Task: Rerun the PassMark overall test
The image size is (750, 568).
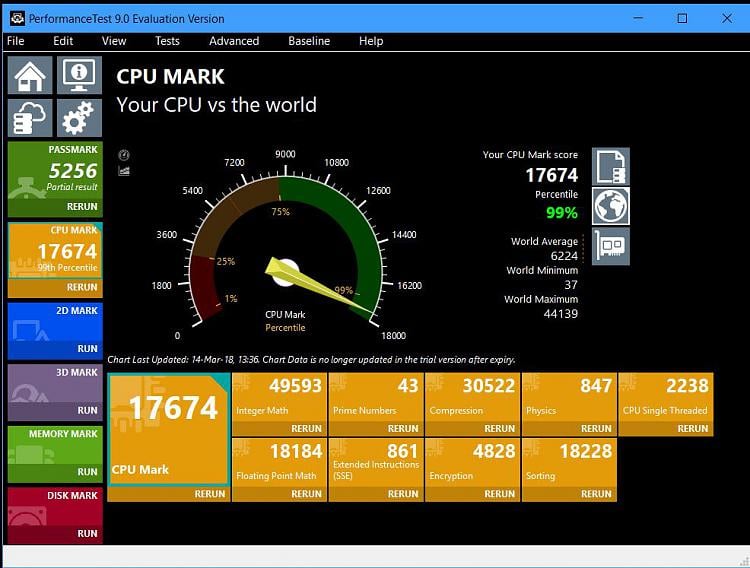Action: [x=82, y=207]
